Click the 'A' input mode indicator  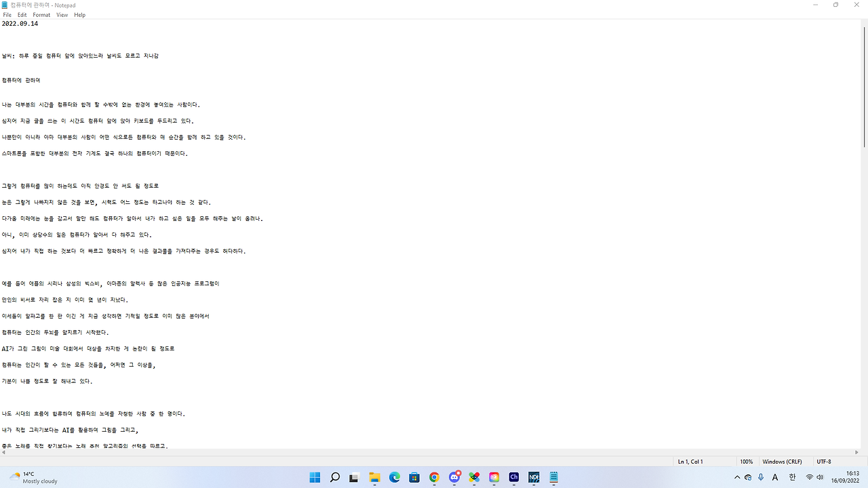(x=775, y=477)
